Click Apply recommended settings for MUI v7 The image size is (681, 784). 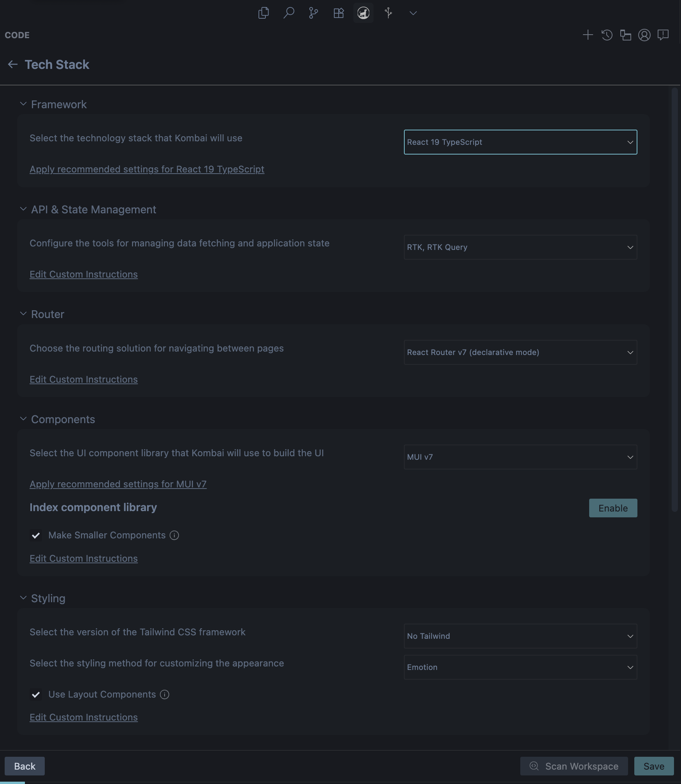[118, 484]
